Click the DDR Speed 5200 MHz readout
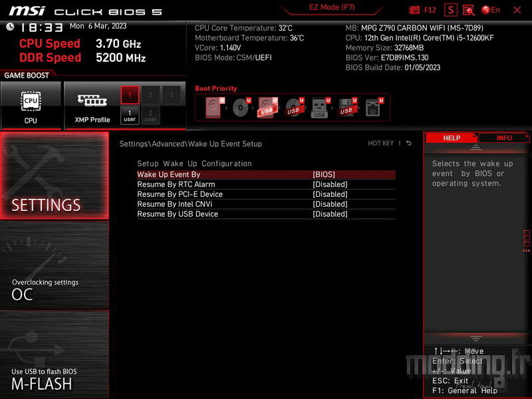The width and height of the screenshot is (532, 399). coord(82,57)
